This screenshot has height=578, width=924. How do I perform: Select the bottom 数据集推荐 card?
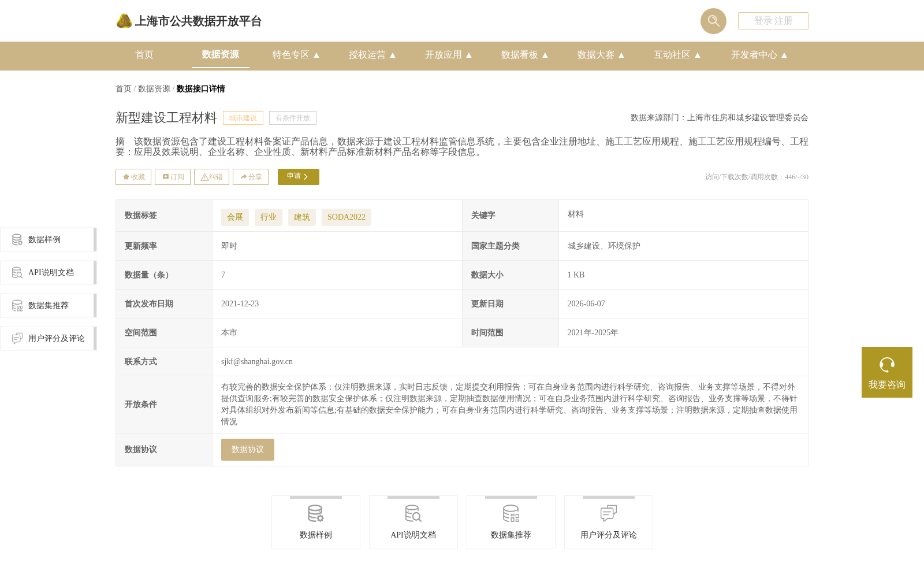pos(511,523)
